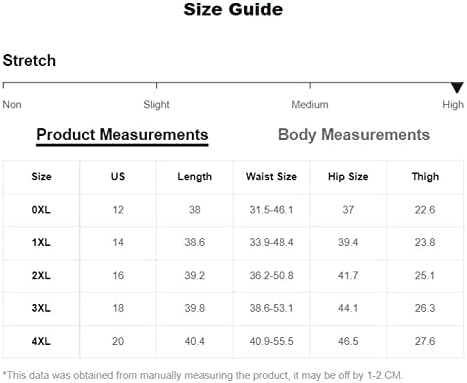Click the Thigh column header

click(x=425, y=177)
